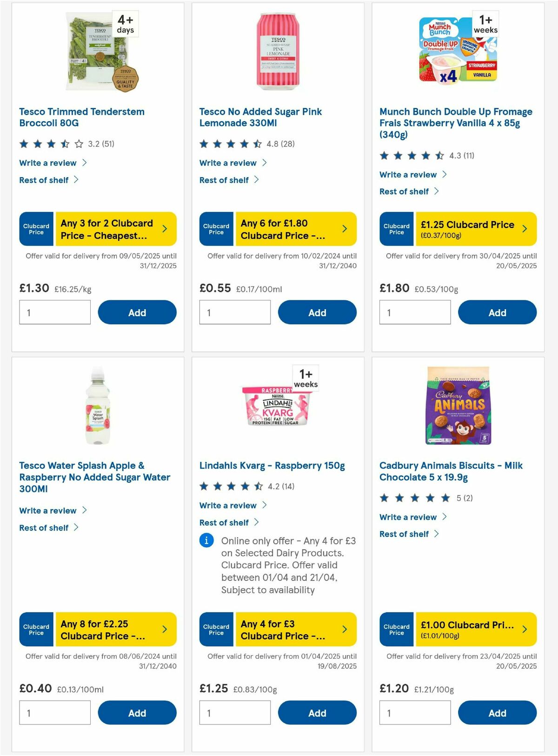
Task: Open Rest of shelf for Munch Bunch Fromage Frais
Action: pos(404,191)
